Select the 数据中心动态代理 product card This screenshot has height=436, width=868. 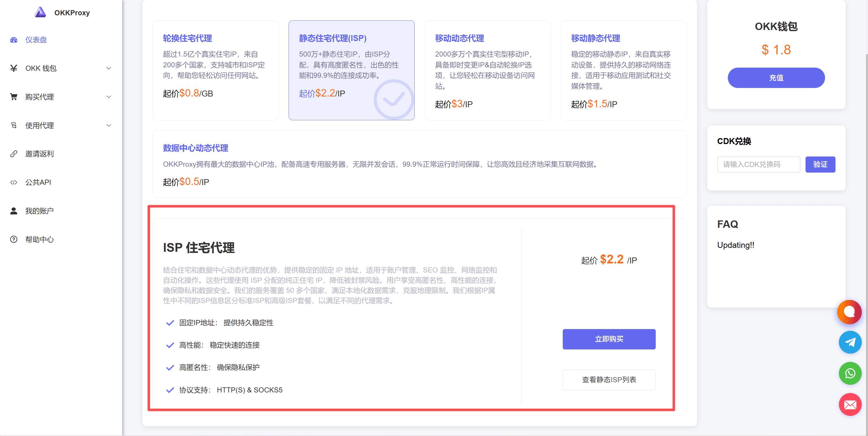pos(419,164)
